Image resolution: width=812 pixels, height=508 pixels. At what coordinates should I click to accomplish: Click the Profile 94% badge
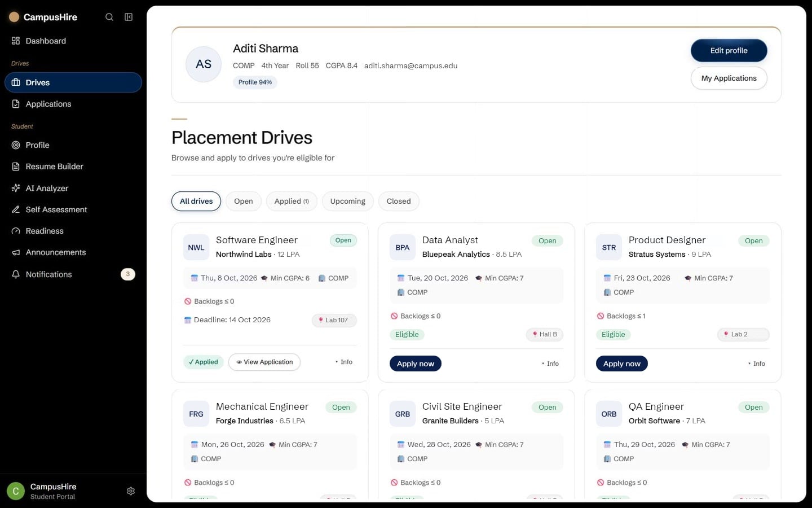tap(255, 82)
